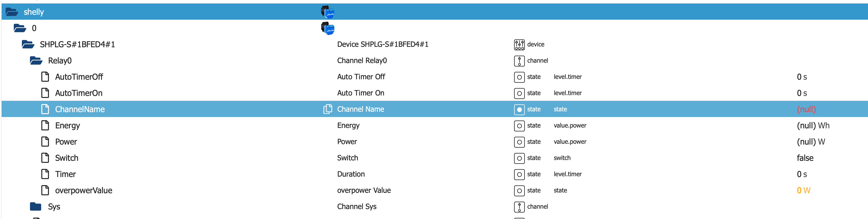Click the channel type icon for Relay0
This screenshot has width=868, height=219.
pyautogui.click(x=519, y=61)
